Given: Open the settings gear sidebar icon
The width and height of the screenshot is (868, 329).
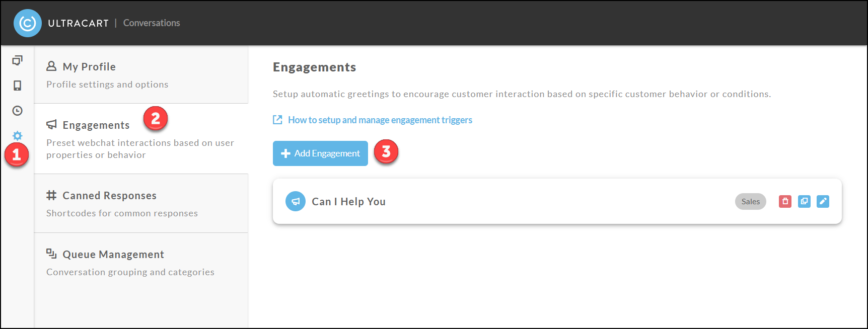Looking at the screenshot, I should (18, 136).
